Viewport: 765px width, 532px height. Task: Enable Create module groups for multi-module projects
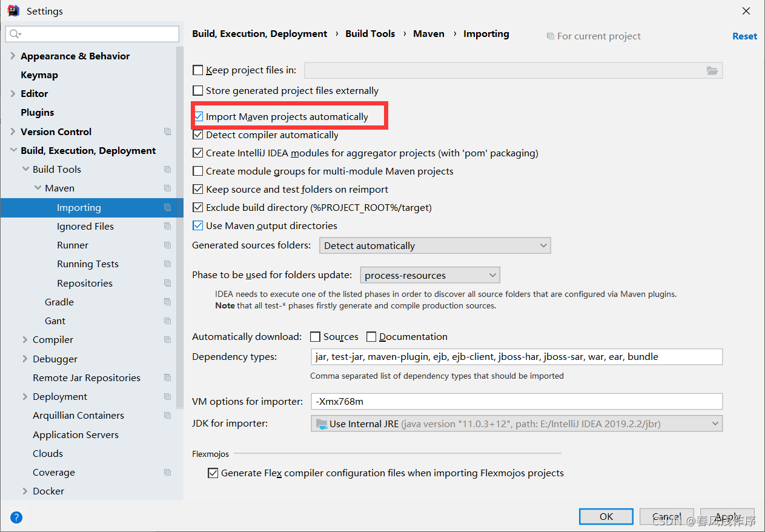(197, 171)
